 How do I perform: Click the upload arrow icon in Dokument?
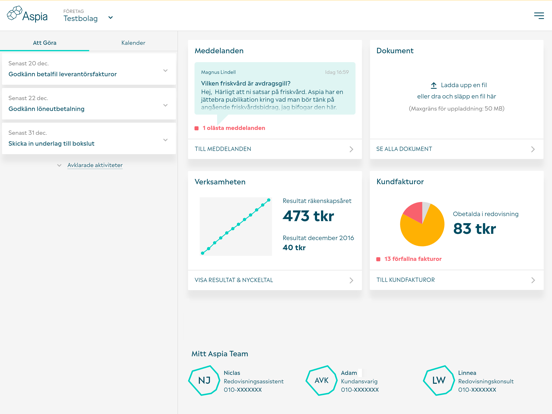click(434, 85)
